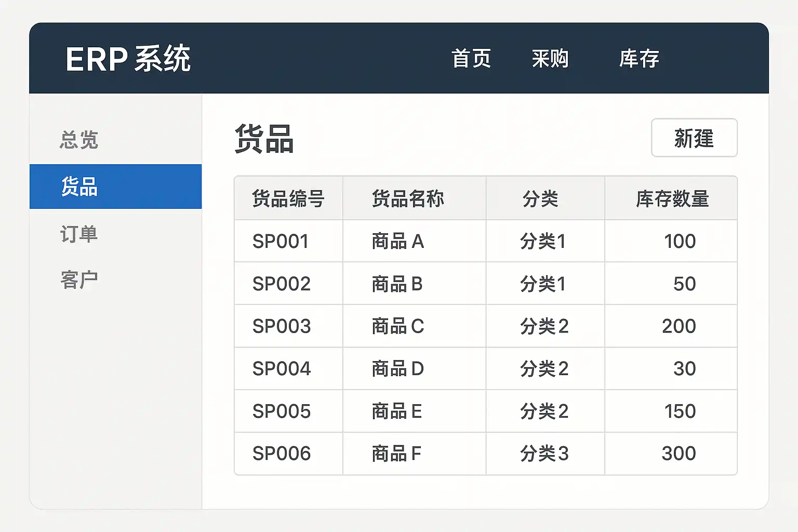Click the 新建 button

pyautogui.click(x=694, y=138)
